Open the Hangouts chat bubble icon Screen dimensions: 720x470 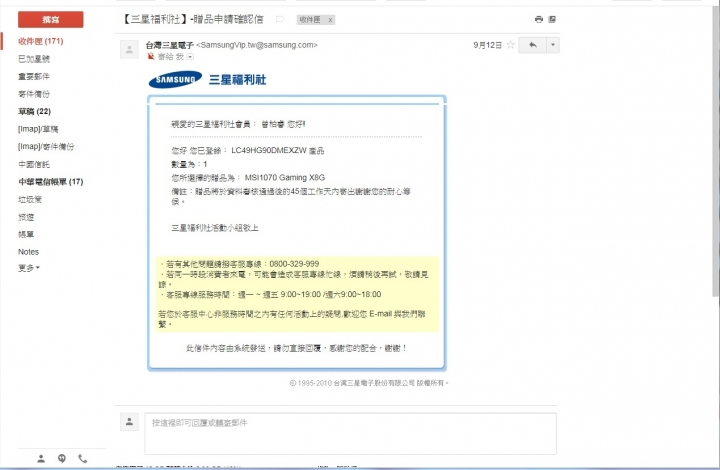point(62,458)
